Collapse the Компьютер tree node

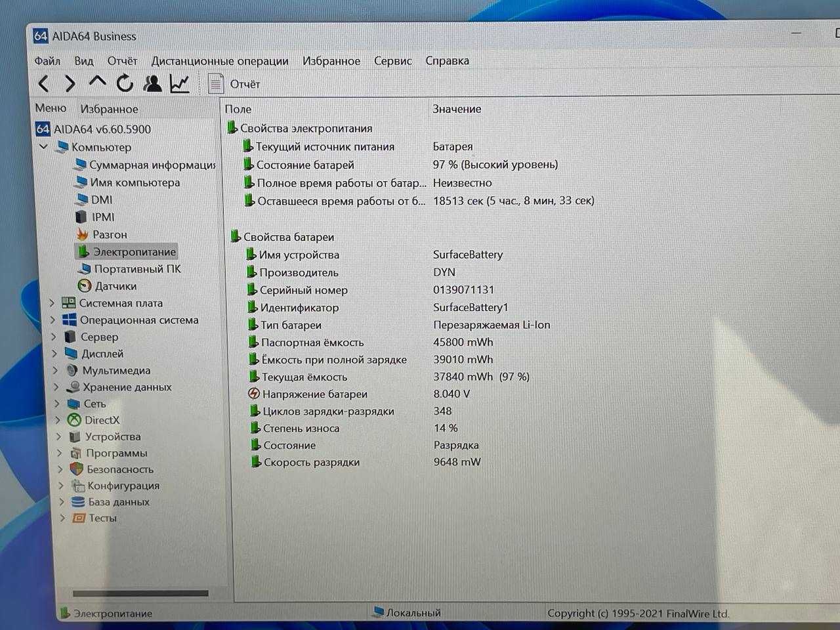pos(44,147)
